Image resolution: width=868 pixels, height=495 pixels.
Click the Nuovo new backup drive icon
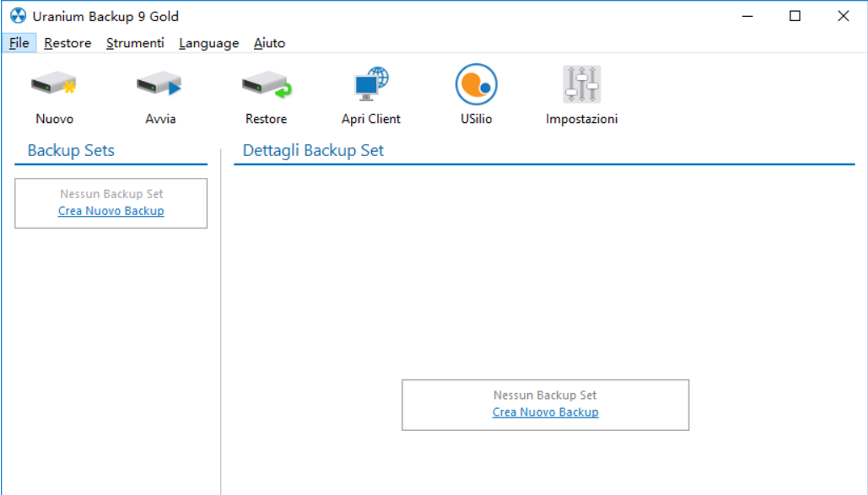pyautogui.click(x=54, y=84)
